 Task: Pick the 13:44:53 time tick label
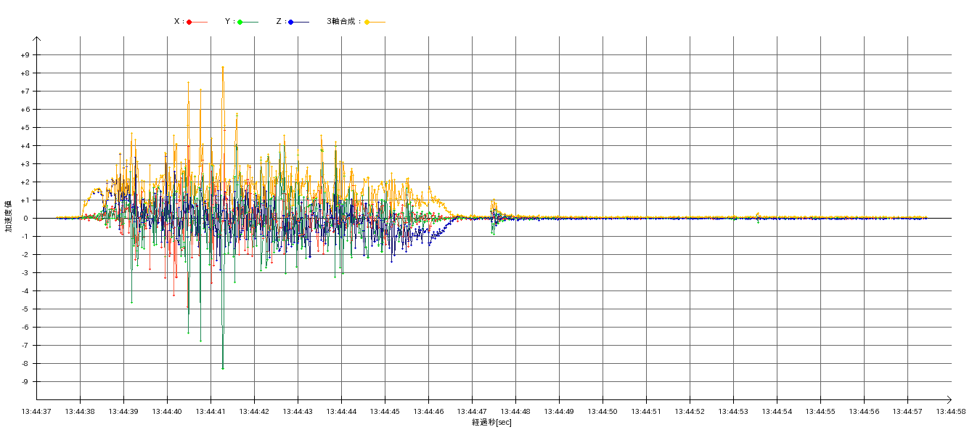[733, 412]
